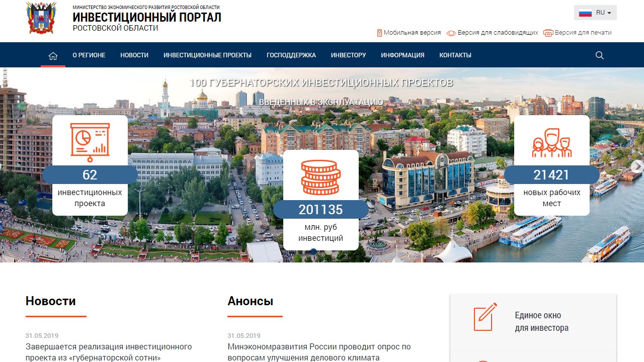
Task: Open news about губернаторской сотни project
Action: click(x=109, y=352)
